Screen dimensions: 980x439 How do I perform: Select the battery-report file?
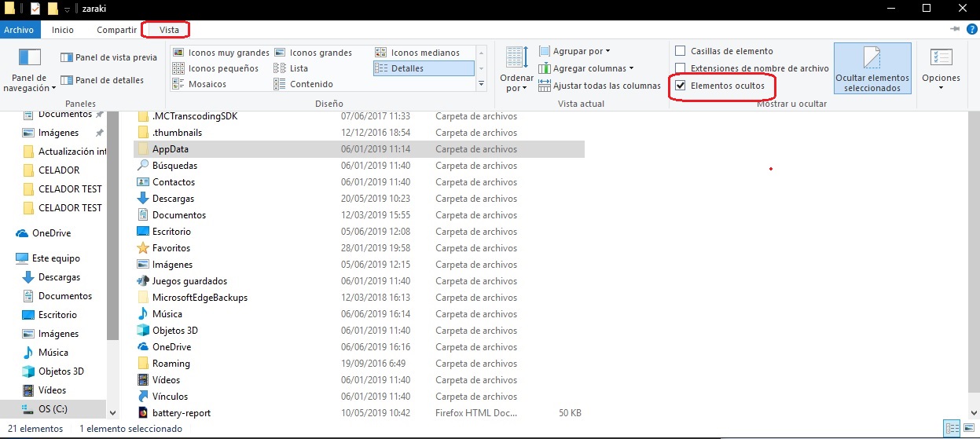tap(181, 413)
